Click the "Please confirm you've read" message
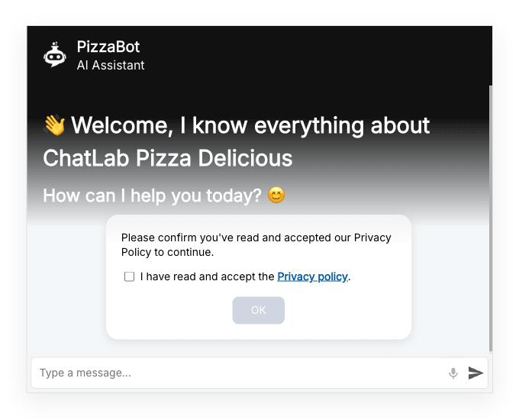 coord(256,237)
